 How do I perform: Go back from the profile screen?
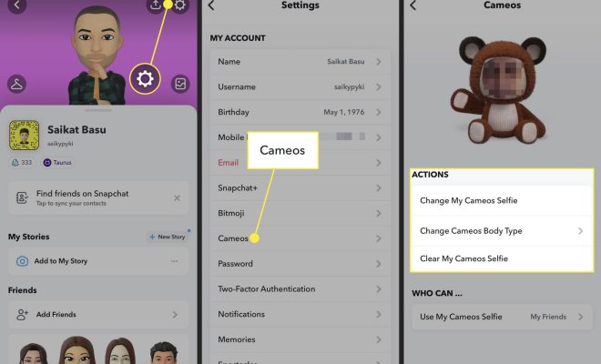[17, 5]
